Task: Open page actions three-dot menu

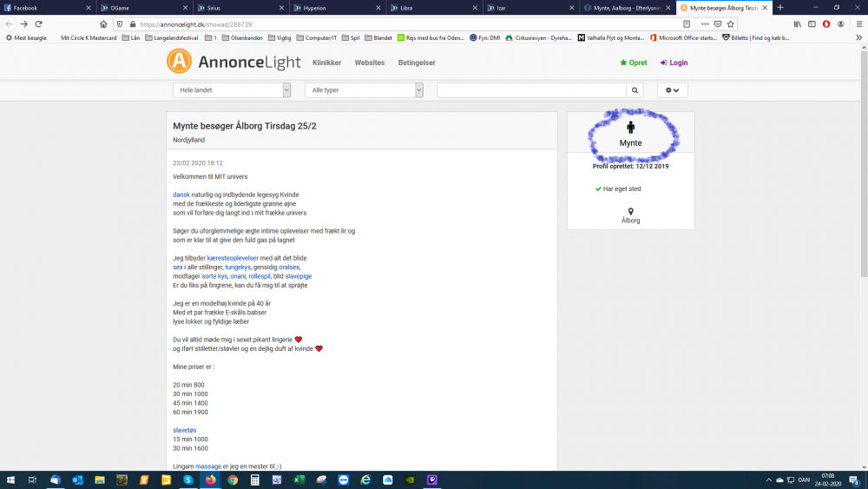Action: click(x=705, y=24)
